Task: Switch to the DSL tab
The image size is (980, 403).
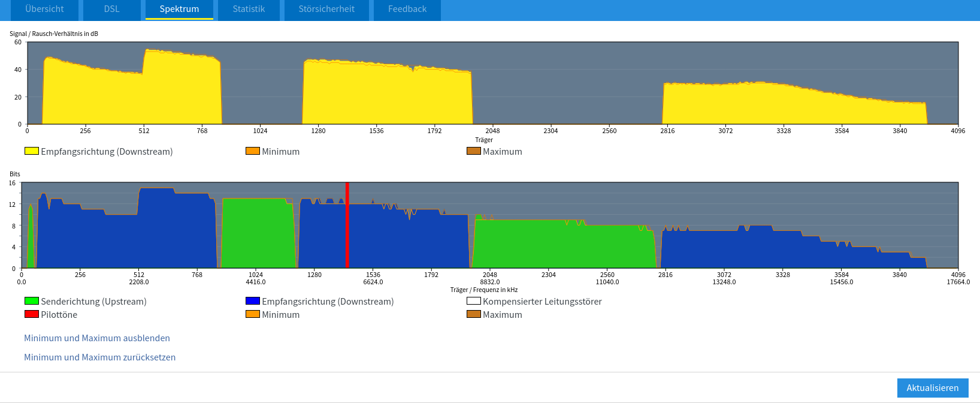Action: (x=112, y=10)
